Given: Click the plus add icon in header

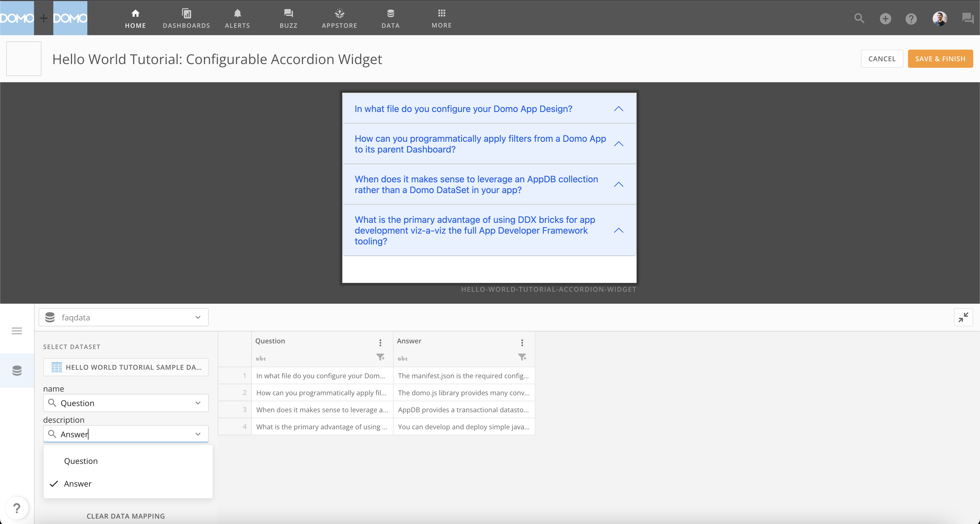Looking at the screenshot, I should click(x=885, y=18).
